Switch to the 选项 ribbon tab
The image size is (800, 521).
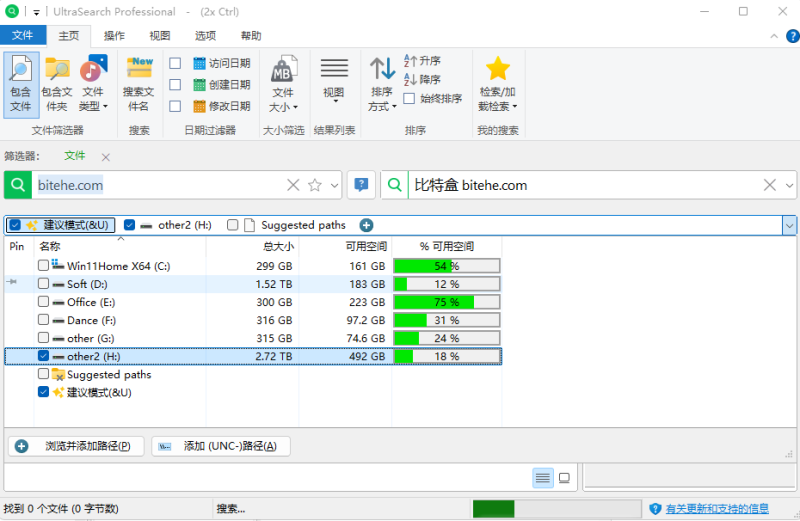pyautogui.click(x=205, y=36)
